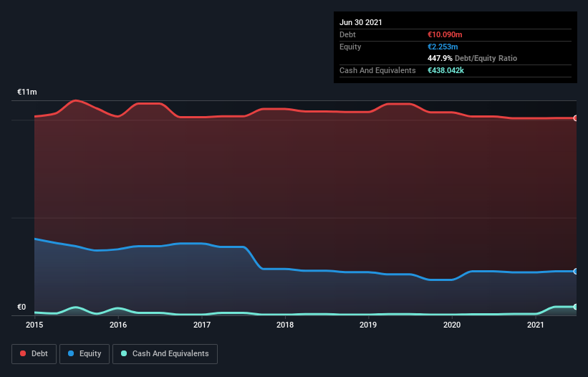Image resolution: width=588 pixels, height=377 pixels.
Task: Click the Debt row label in tooltip
Action: pos(347,34)
